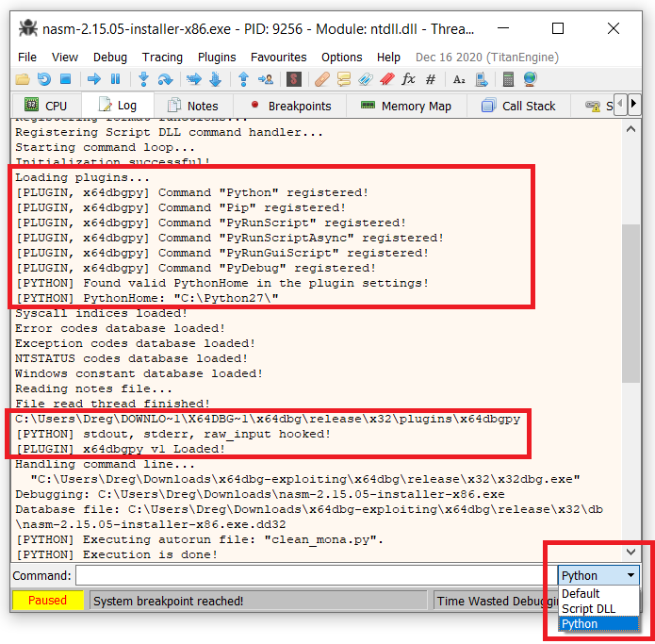The height and width of the screenshot is (644, 655).
Task: Open the Comments list icon
Action: (x=343, y=79)
